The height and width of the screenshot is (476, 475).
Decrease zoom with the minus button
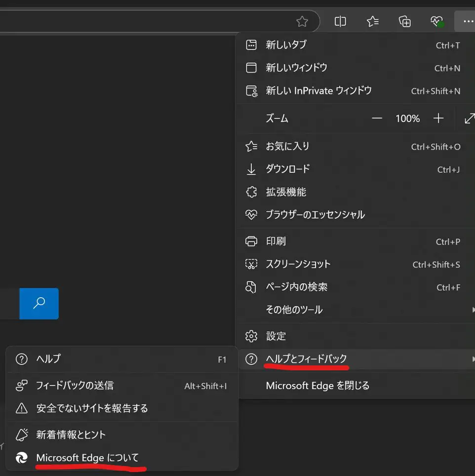[377, 118]
